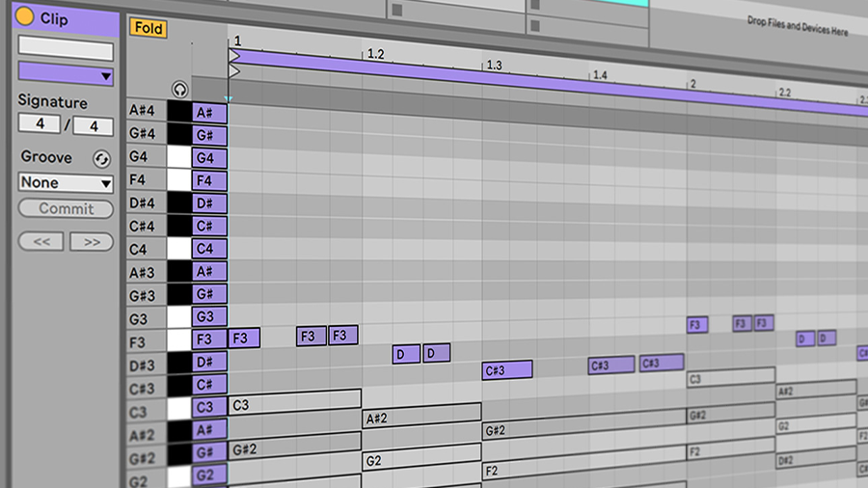868x488 pixels.
Task: Toggle the Fold button
Action: point(149,28)
